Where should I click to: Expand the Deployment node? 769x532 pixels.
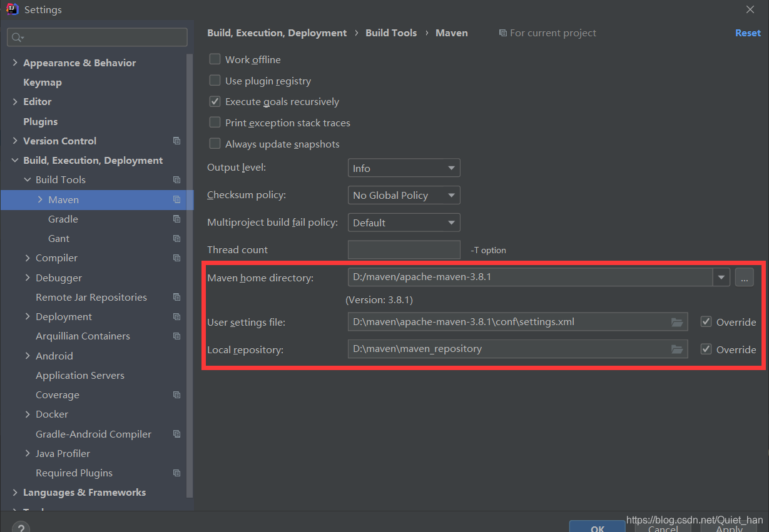tap(28, 316)
